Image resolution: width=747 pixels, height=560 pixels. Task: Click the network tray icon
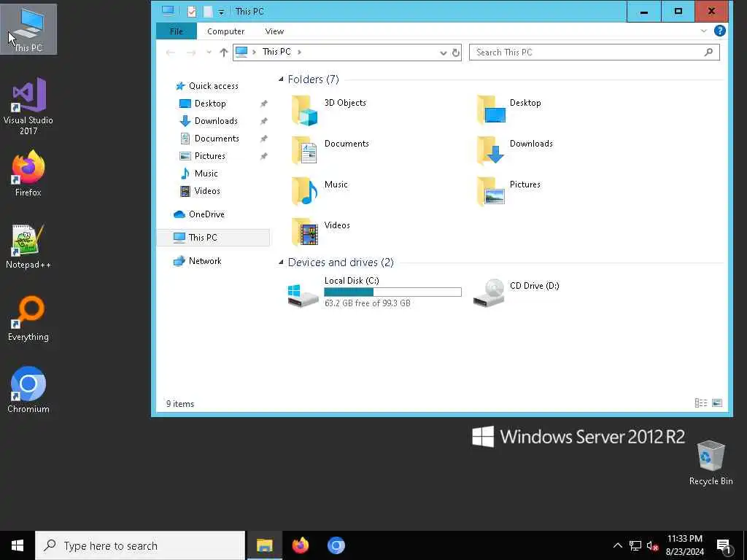pyautogui.click(x=635, y=545)
